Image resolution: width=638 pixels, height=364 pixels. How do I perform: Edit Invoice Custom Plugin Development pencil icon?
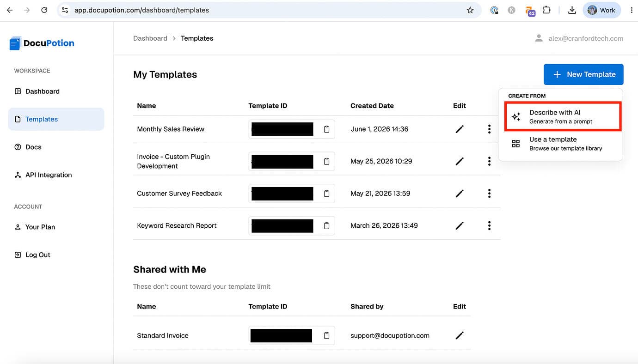[460, 161]
